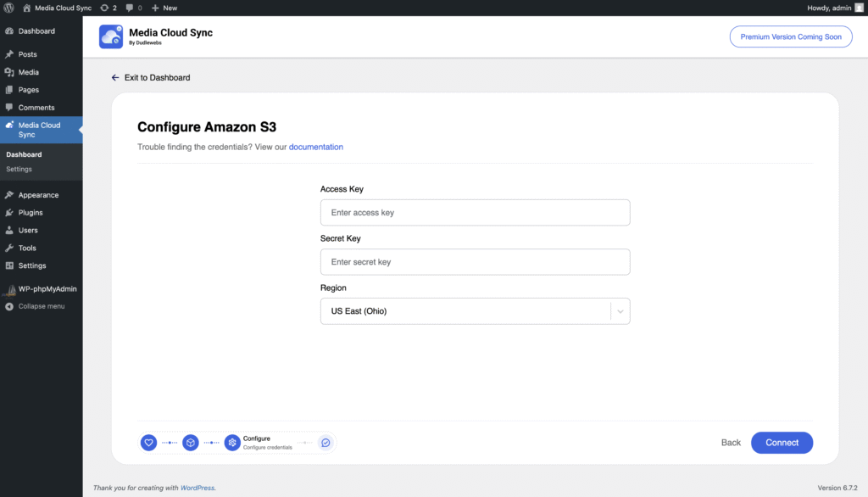The width and height of the screenshot is (868, 497).
Task: Expand the Region dropdown arrow
Action: click(620, 311)
